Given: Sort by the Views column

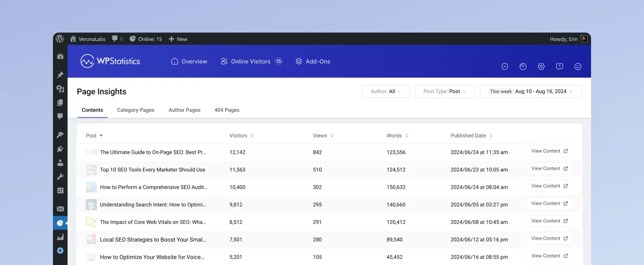Looking at the screenshot, I should 323,136.
